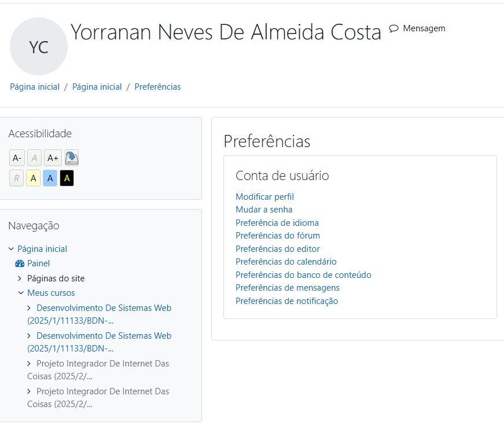This screenshot has width=504, height=425.
Task: Open second Projeto Integrador De Internet Das Coisas
Action: click(98, 398)
